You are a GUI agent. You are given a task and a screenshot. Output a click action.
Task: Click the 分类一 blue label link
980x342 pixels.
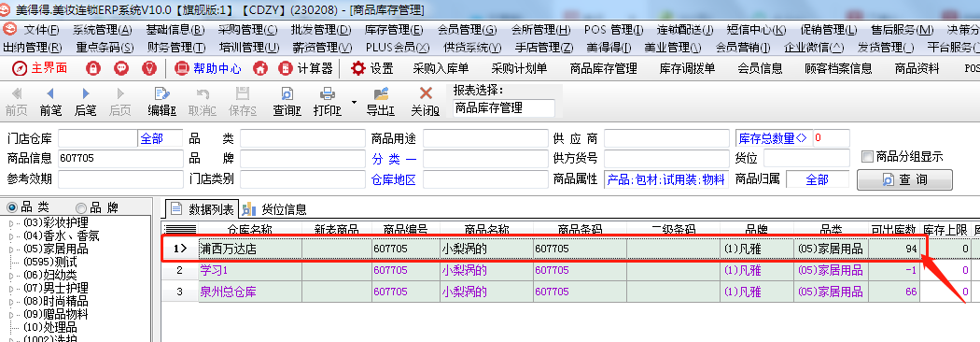click(395, 159)
